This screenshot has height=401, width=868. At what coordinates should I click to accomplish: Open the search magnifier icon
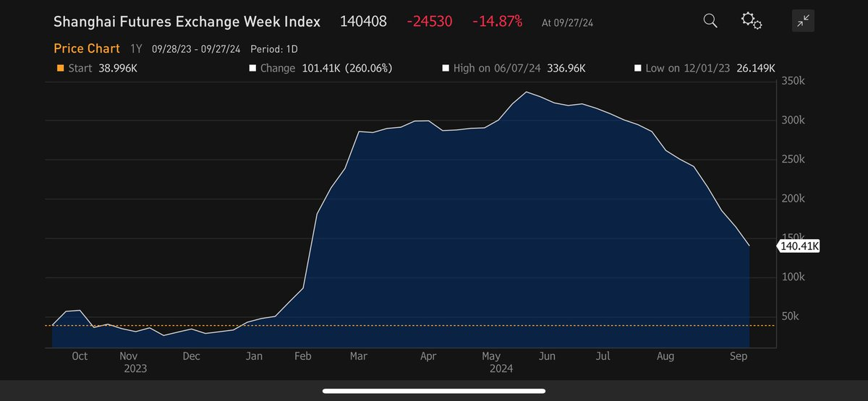tap(710, 21)
